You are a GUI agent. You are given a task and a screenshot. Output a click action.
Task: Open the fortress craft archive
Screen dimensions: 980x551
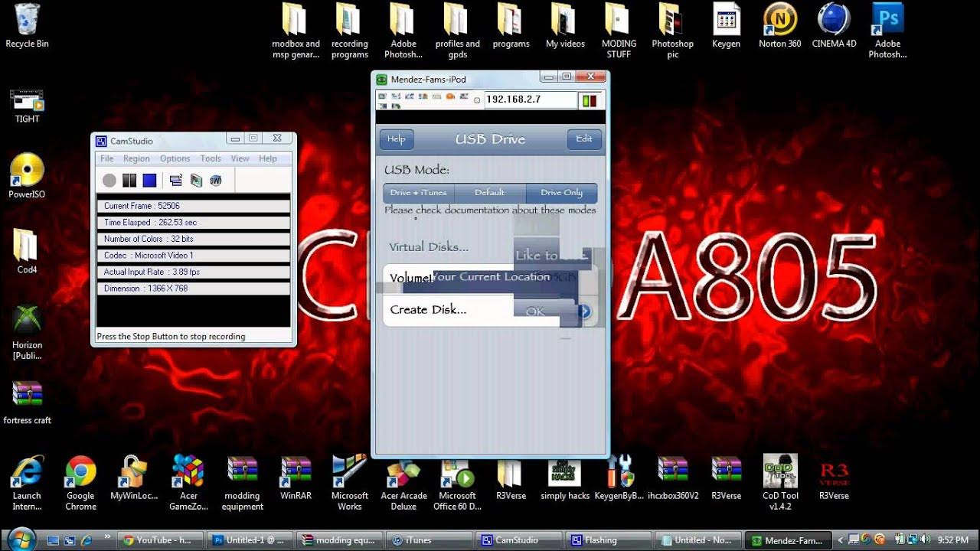tap(28, 403)
